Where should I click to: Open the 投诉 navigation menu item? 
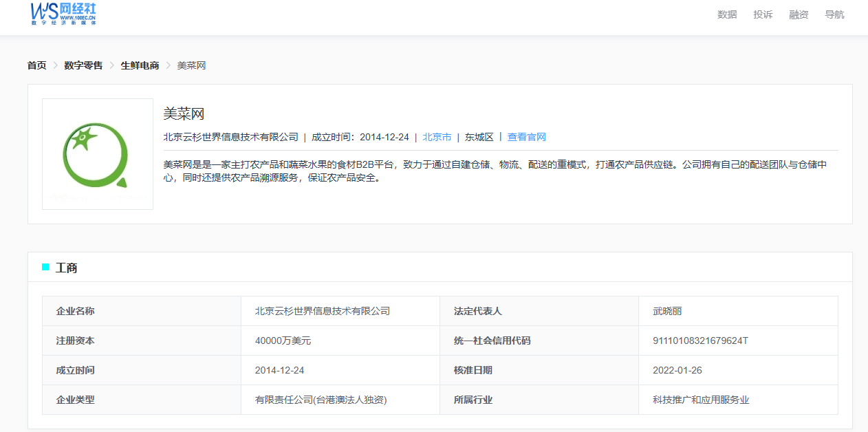click(x=763, y=14)
